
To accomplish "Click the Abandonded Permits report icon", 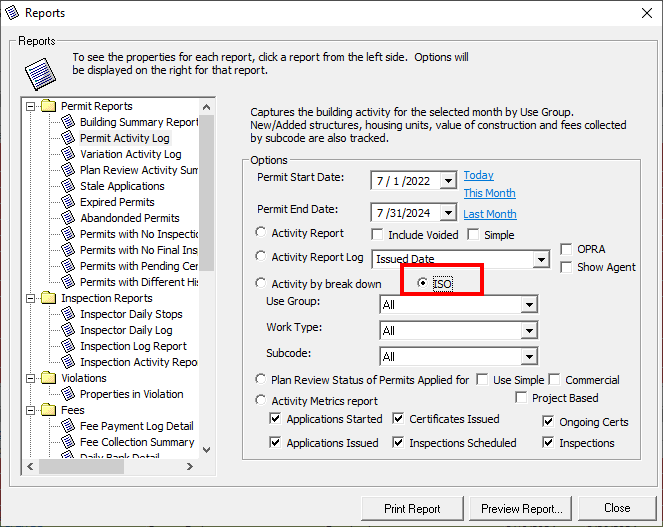I will [68, 218].
